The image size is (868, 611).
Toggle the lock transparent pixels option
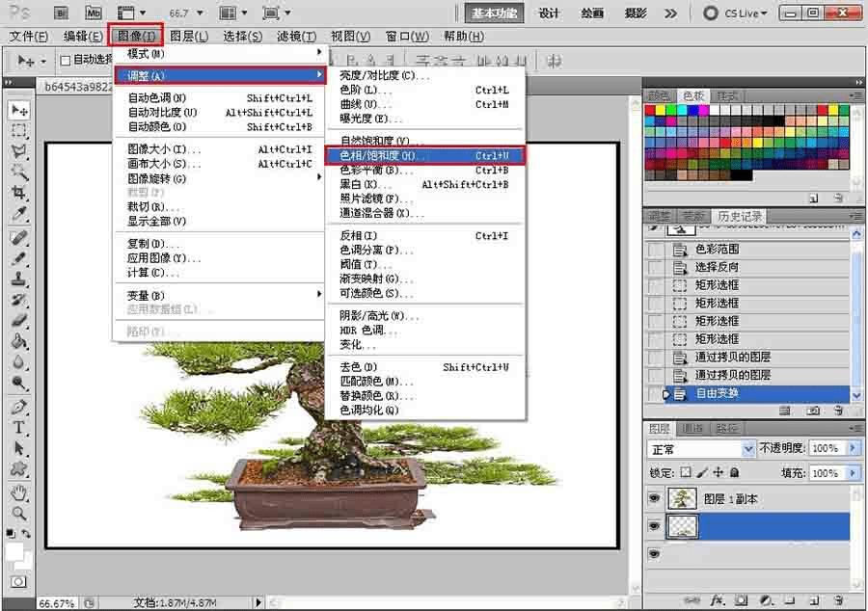[686, 473]
